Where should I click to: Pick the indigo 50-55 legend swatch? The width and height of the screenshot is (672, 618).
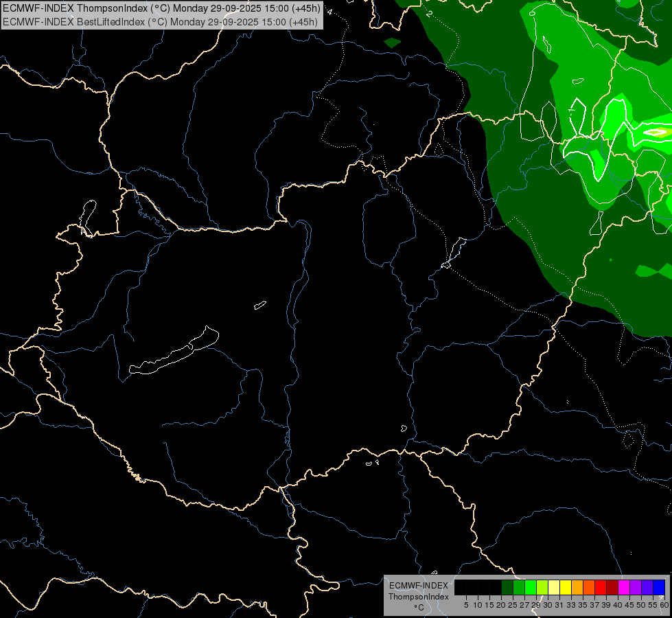pos(647,588)
